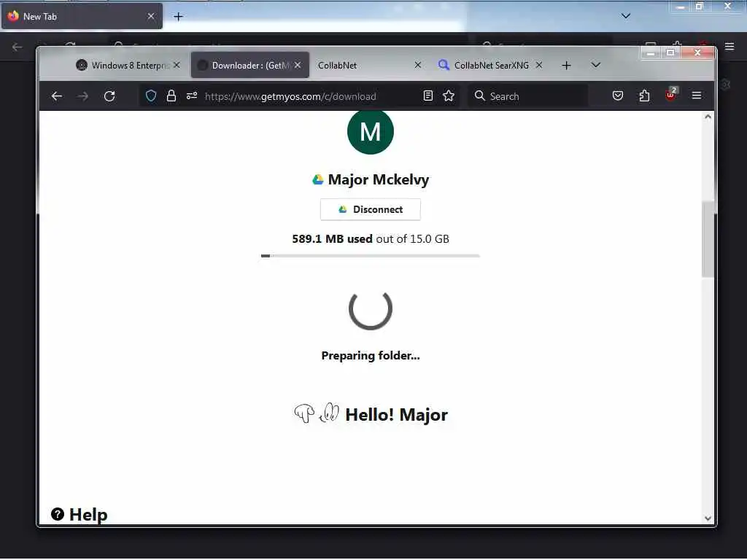Image resolution: width=747 pixels, height=560 pixels.
Task: Add a new tab in the background window
Action: tap(178, 17)
